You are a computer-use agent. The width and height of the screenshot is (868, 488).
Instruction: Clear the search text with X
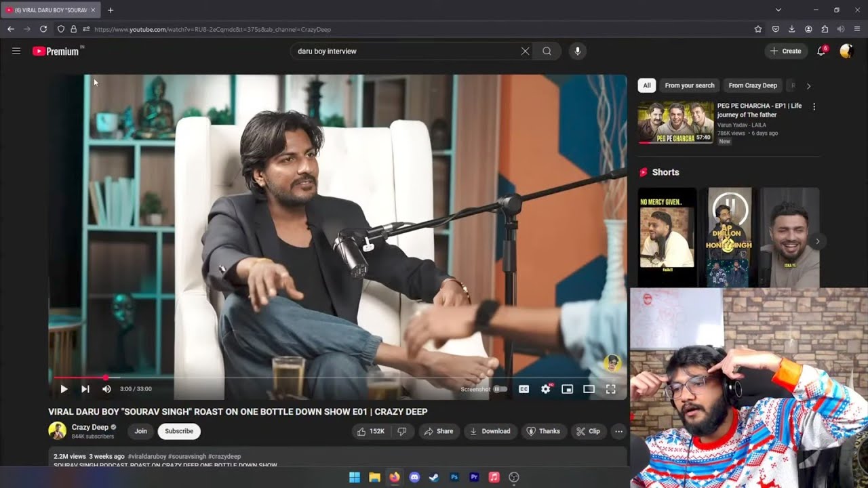[525, 51]
